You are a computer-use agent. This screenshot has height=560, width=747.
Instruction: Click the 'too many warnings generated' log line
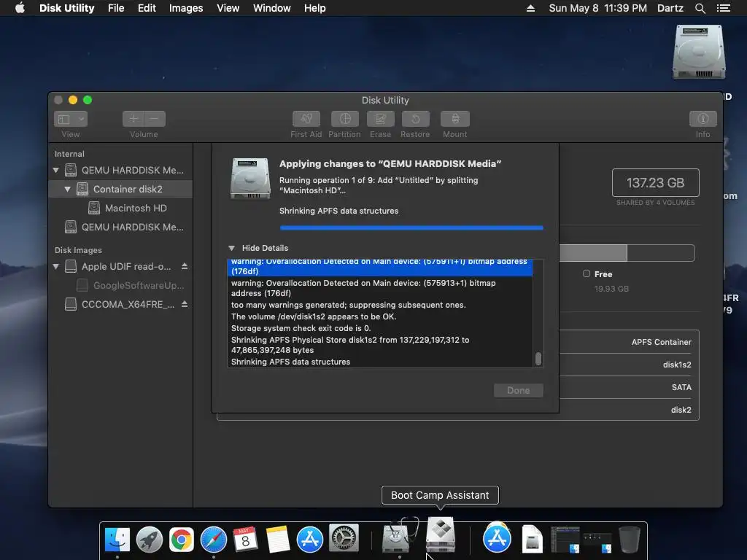coord(349,305)
